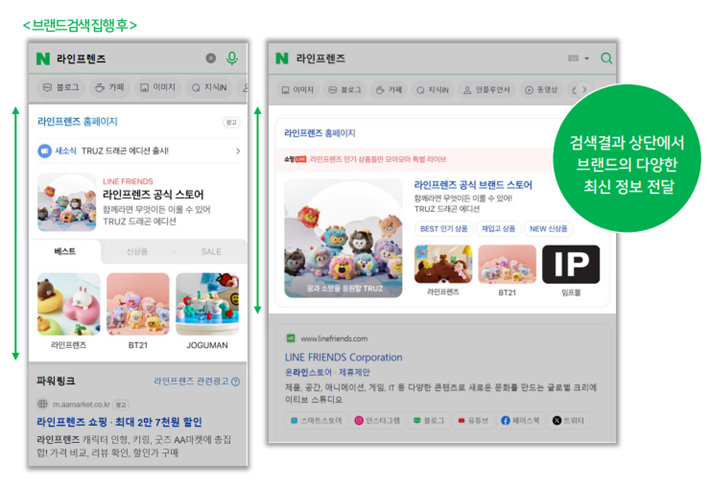Select the 블로그 tab in desktop panel
Screen dimensions: 711x487
(345, 90)
